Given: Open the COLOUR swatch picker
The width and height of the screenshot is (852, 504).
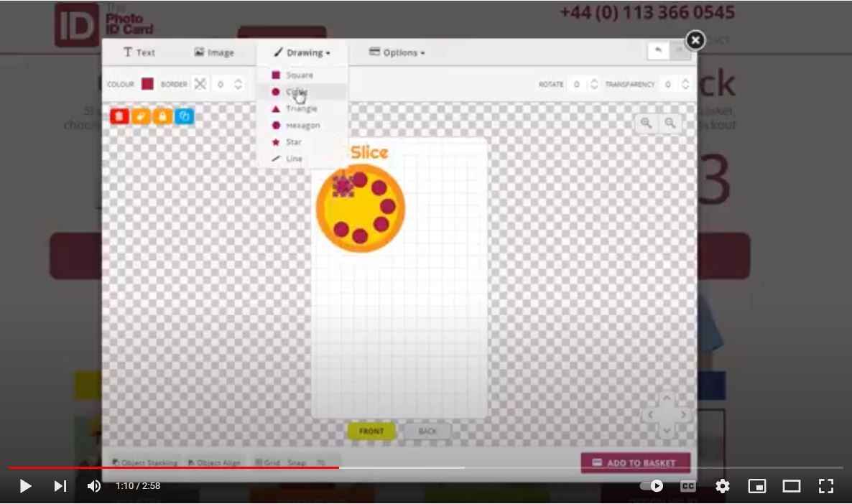Looking at the screenshot, I should click(x=146, y=84).
